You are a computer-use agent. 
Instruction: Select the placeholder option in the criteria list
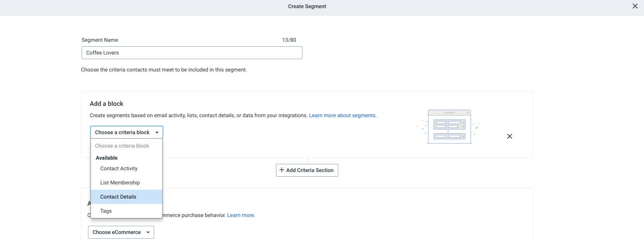tap(122, 146)
